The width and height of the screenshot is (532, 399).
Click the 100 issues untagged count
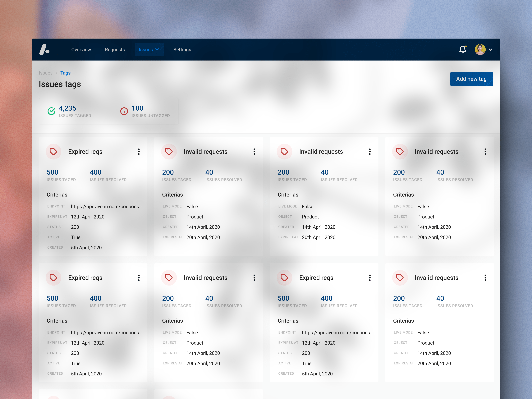[137, 108]
